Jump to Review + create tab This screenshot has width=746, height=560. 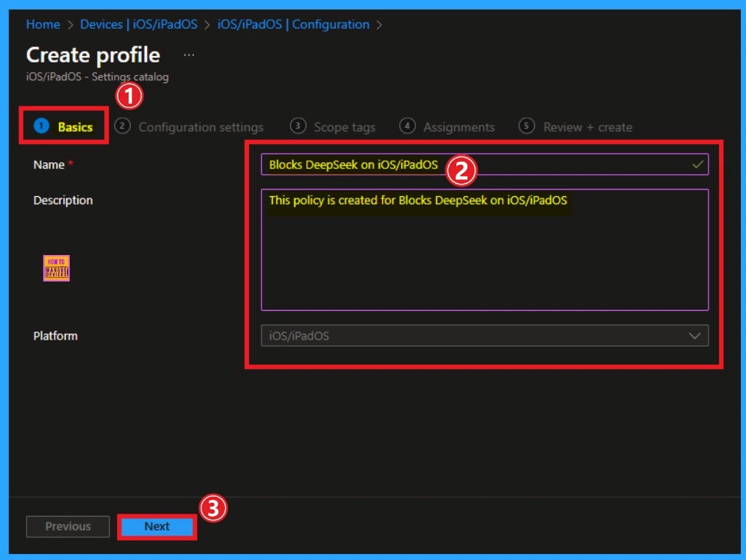587,128
